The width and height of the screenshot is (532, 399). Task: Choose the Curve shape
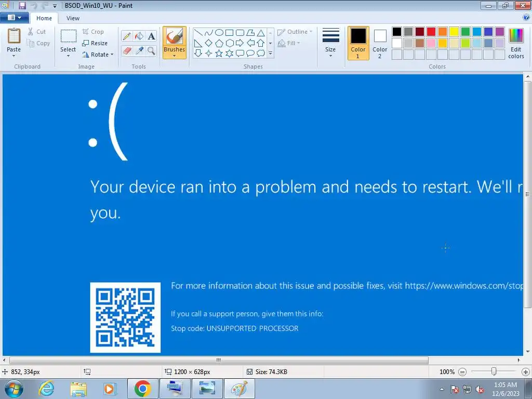[209, 33]
